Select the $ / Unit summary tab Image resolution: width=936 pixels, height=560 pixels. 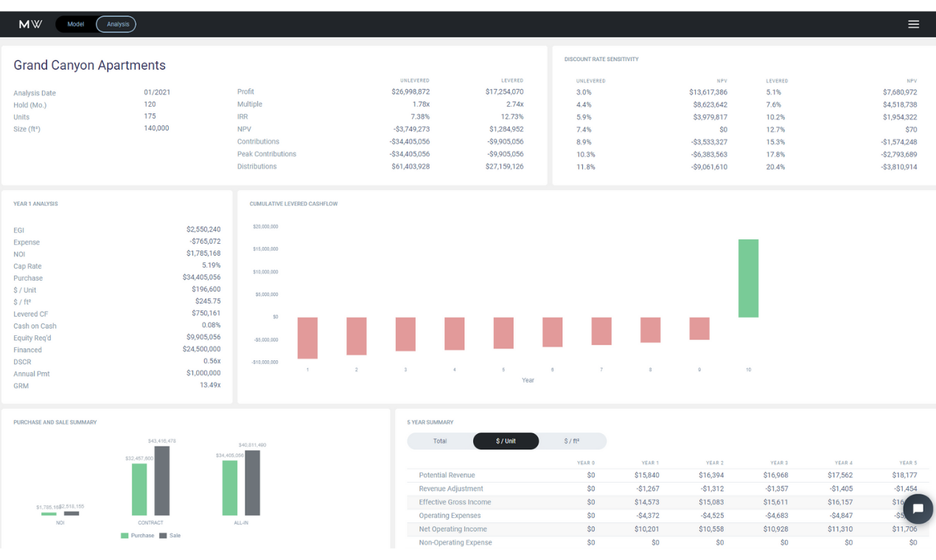coord(506,441)
